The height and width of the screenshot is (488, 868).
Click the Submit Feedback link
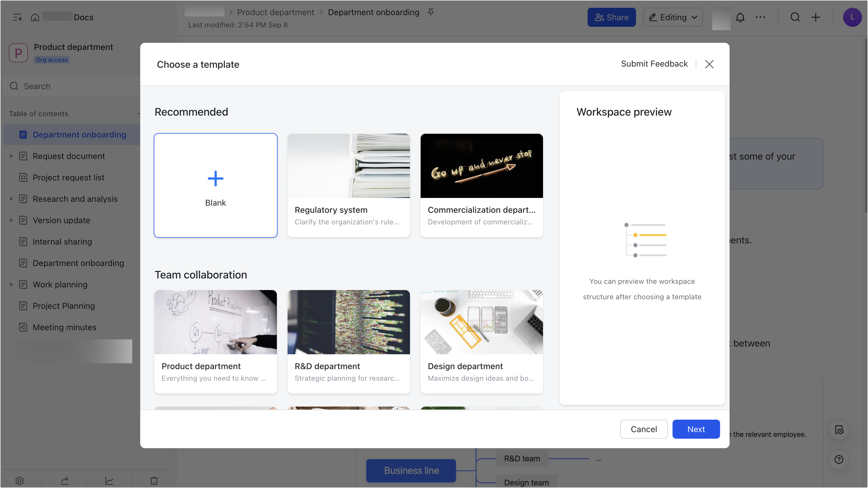coord(654,64)
